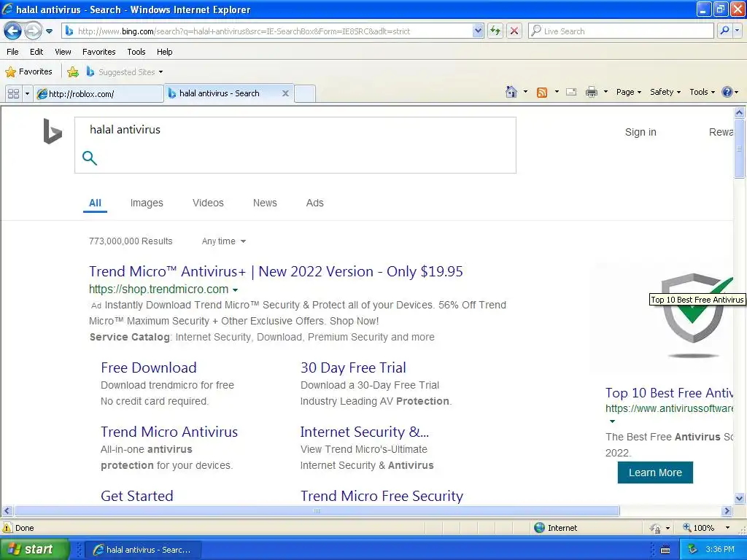The width and height of the screenshot is (747, 560).
Task: Switch to News results tab
Action: click(265, 203)
